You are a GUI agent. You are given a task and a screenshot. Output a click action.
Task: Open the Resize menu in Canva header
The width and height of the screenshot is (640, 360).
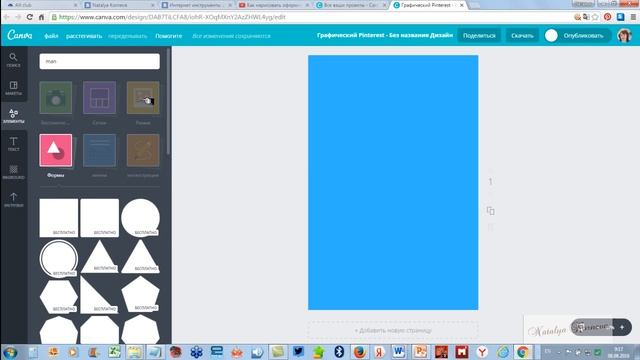(84, 36)
